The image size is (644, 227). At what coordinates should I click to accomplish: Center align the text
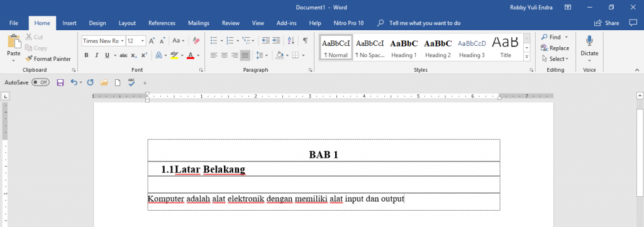pyautogui.click(x=225, y=55)
